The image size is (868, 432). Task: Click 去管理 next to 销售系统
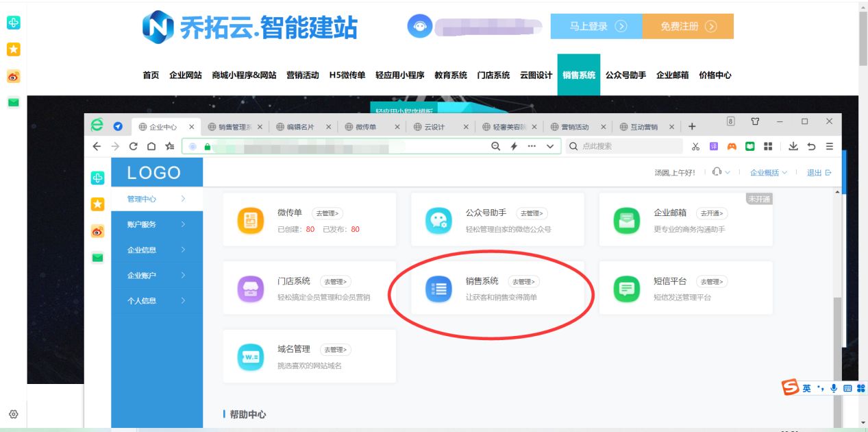pyautogui.click(x=524, y=281)
